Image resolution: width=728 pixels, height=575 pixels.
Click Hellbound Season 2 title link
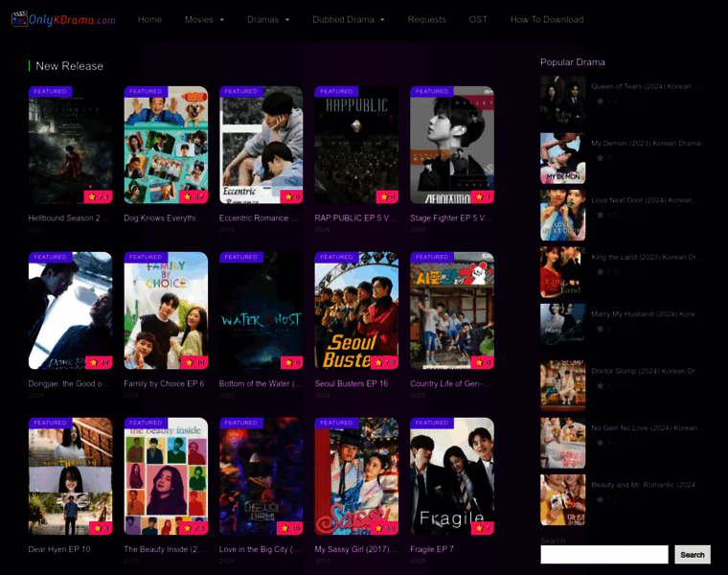tap(69, 218)
